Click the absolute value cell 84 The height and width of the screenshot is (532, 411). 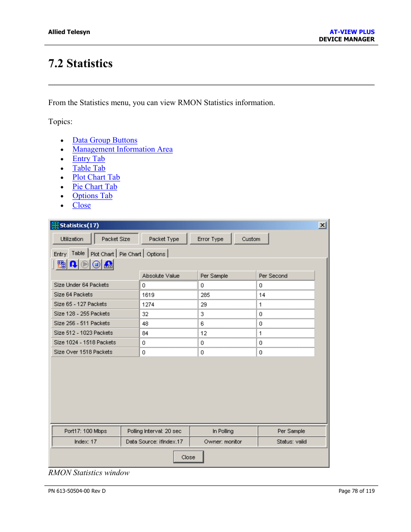point(169,333)
